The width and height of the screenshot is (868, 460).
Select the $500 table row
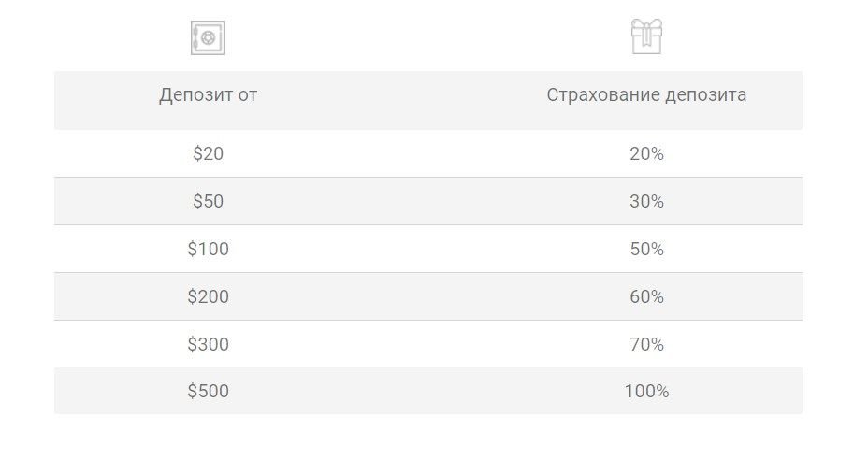click(427, 391)
